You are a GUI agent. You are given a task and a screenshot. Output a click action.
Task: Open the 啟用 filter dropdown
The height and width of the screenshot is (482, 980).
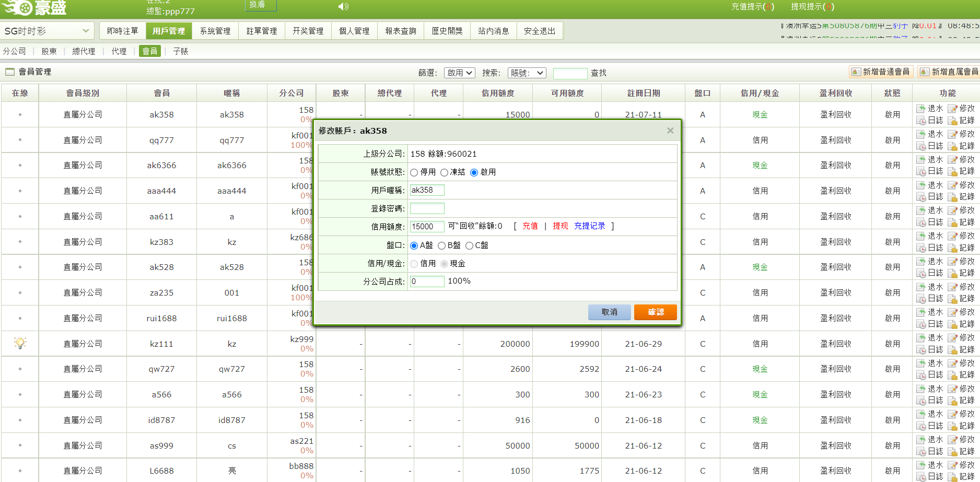click(x=459, y=73)
